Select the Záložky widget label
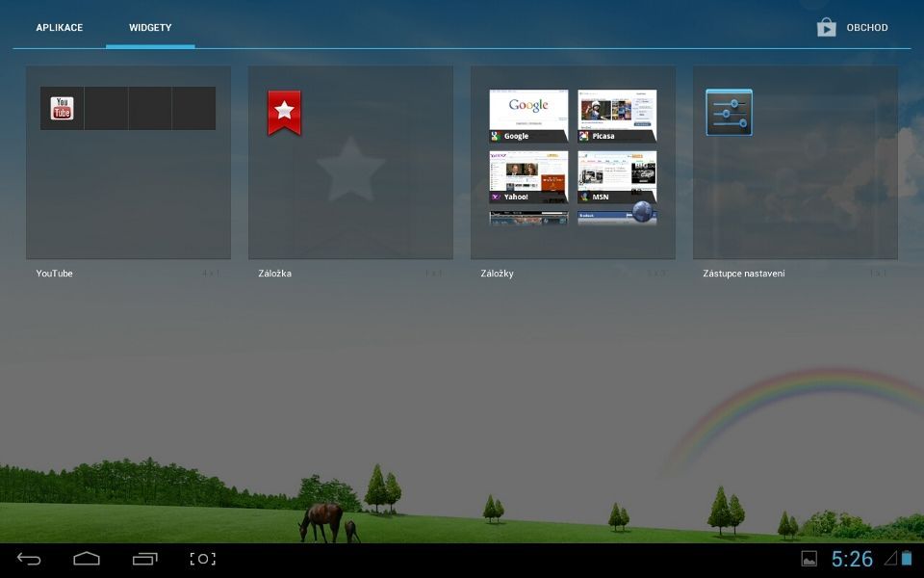 click(497, 273)
